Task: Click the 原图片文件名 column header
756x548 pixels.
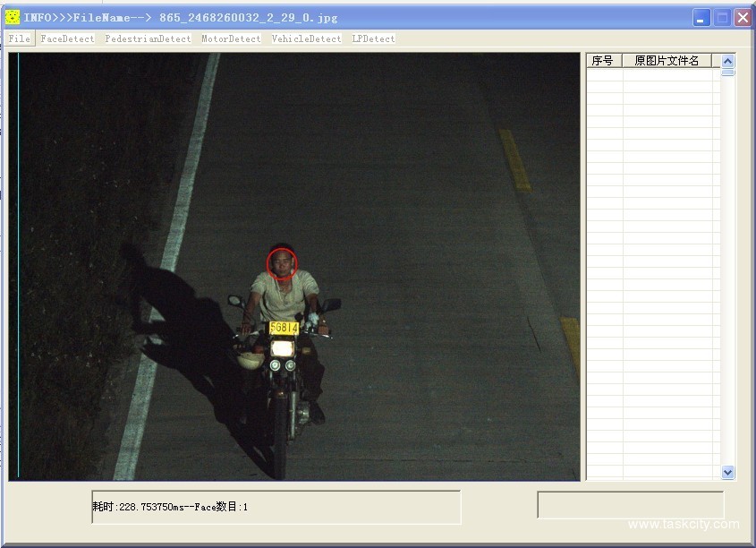Action: point(667,61)
